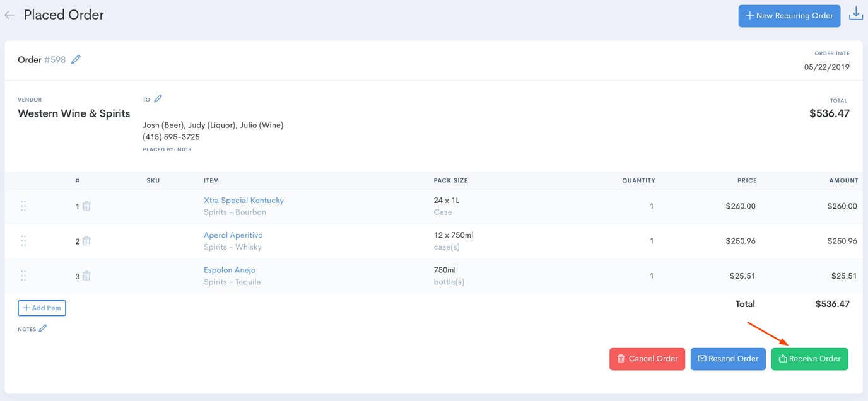
Task: Click the back arrow beside Placed Order
Action: pyautogui.click(x=9, y=15)
